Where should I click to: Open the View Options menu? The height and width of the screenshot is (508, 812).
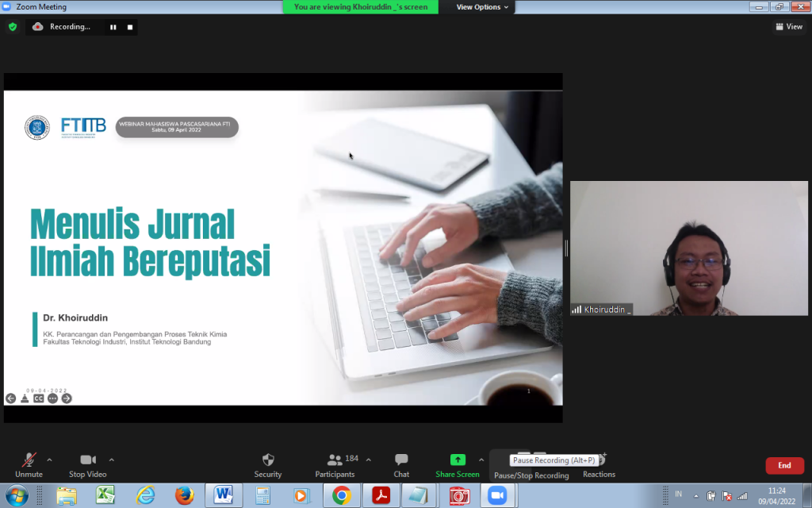pyautogui.click(x=482, y=7)
